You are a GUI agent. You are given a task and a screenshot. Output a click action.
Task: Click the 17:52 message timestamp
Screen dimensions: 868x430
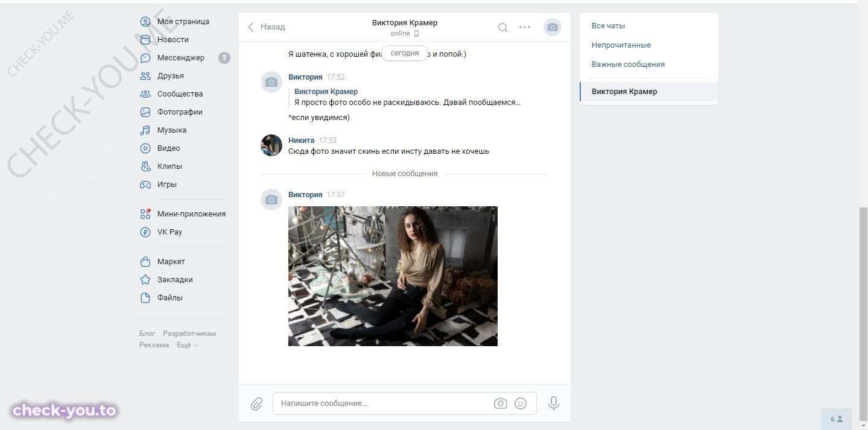click(x=335, y=77)
